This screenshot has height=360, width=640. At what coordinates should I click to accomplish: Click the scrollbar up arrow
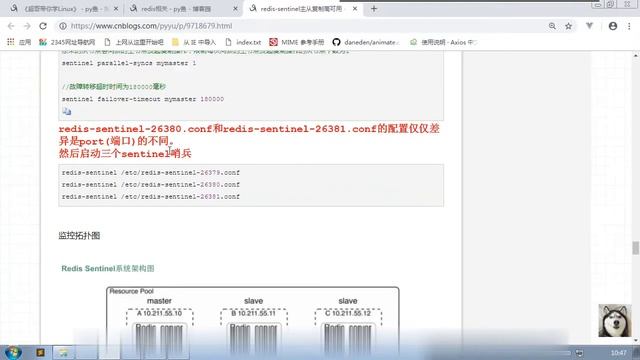point(636,55)
